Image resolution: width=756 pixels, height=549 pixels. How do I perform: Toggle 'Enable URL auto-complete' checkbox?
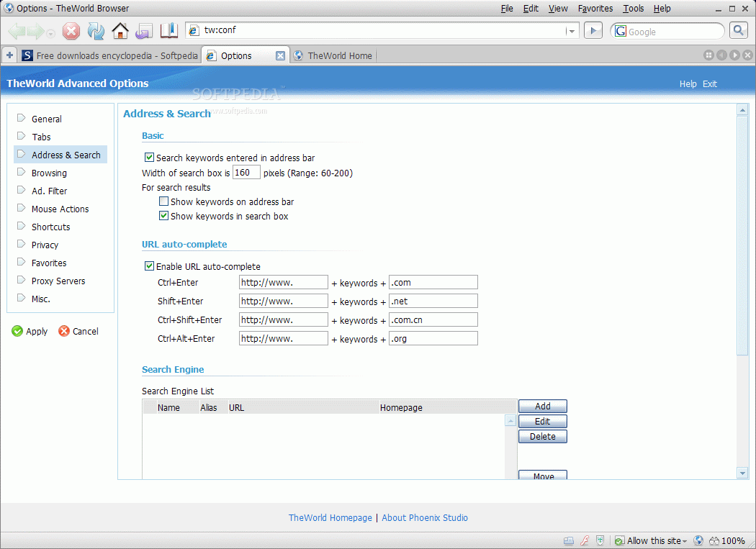point(150,266)
